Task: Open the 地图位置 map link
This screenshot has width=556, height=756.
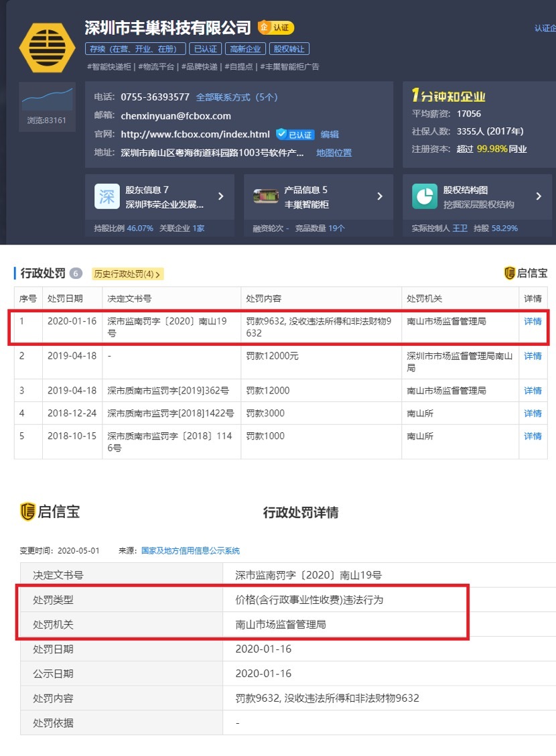Action: coord(334,153)
